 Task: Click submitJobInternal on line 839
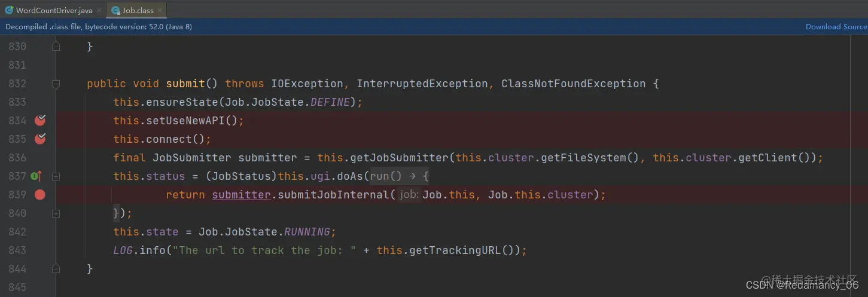pyautogui.click(x=333, y=195)
